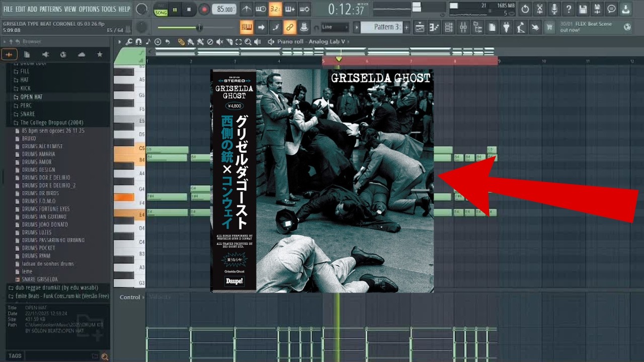Click the download content icon
Screen dimensions: 644x362
(626, 9)
